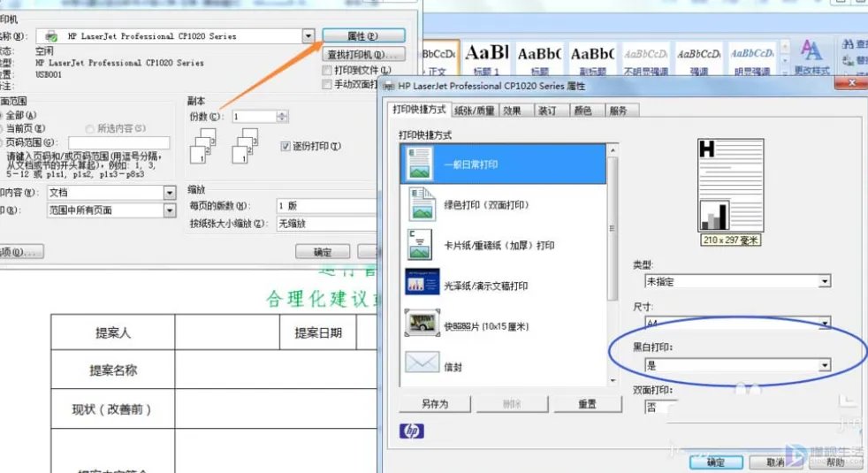The image size is (868, 473).
Task: Open the scale to paper size dropdown
Action: coord(327,224)
